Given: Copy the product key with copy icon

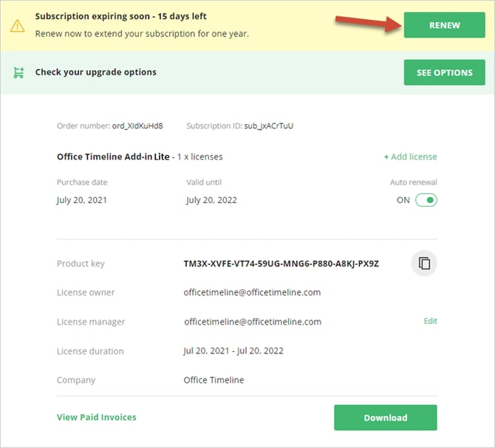Looking at the screenshot, I should [424, 263].
